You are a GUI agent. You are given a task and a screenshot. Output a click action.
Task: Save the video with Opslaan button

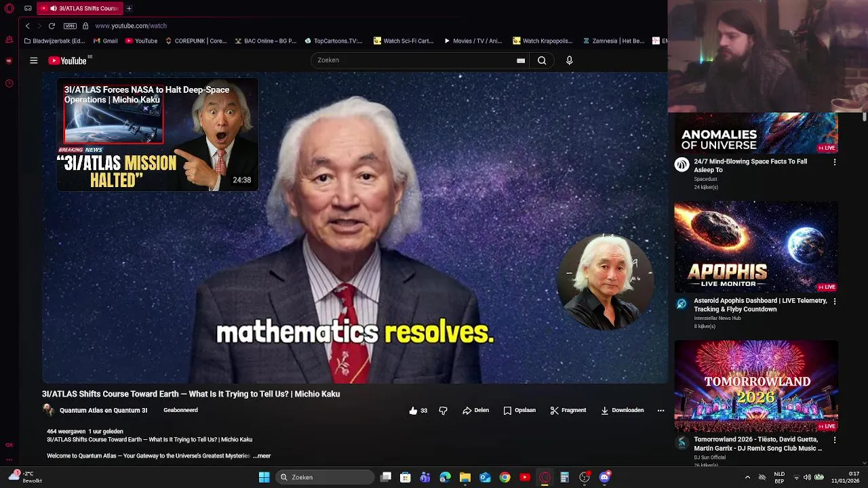point(519,410)
